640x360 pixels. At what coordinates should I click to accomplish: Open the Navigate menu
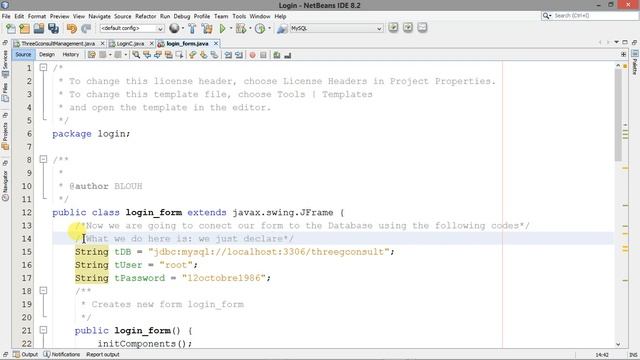100,16
